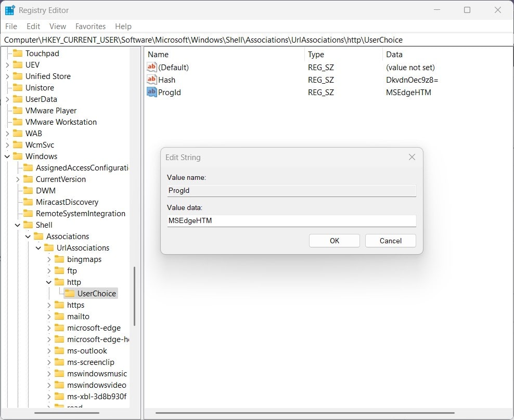Expand the mailto tree node
This screenshot has width=514, height=420.
[48, 316]
